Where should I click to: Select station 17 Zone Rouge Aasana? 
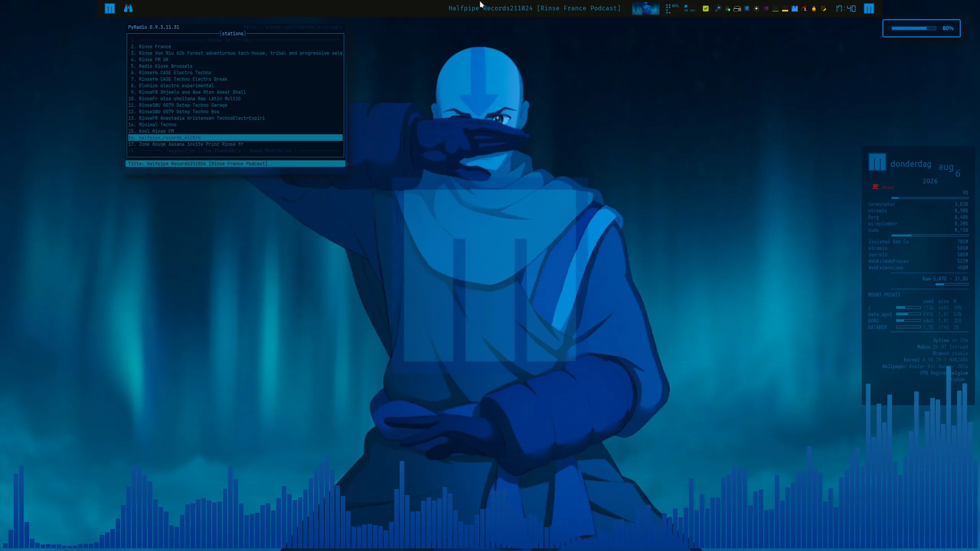point(235,144)
